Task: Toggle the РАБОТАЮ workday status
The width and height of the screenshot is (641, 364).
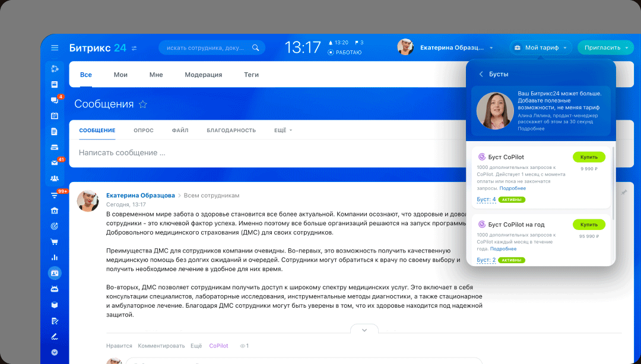Action: coord(345,52)
